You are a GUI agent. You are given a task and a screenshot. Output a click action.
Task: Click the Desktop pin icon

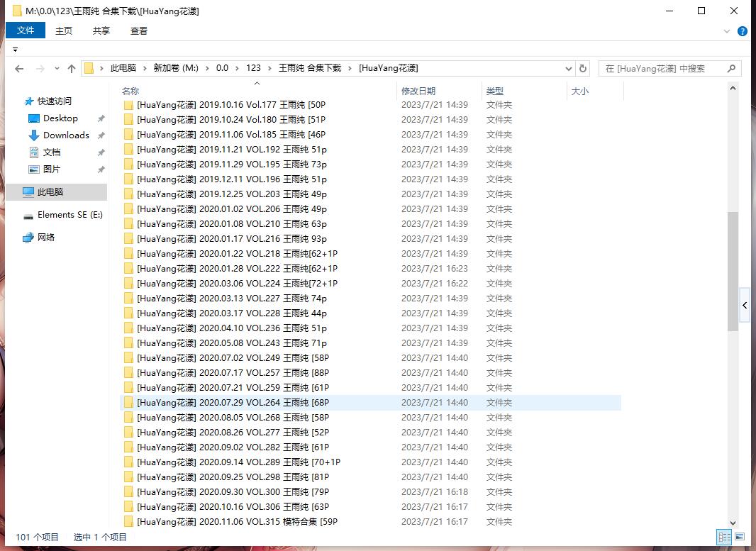pos(101,118)
